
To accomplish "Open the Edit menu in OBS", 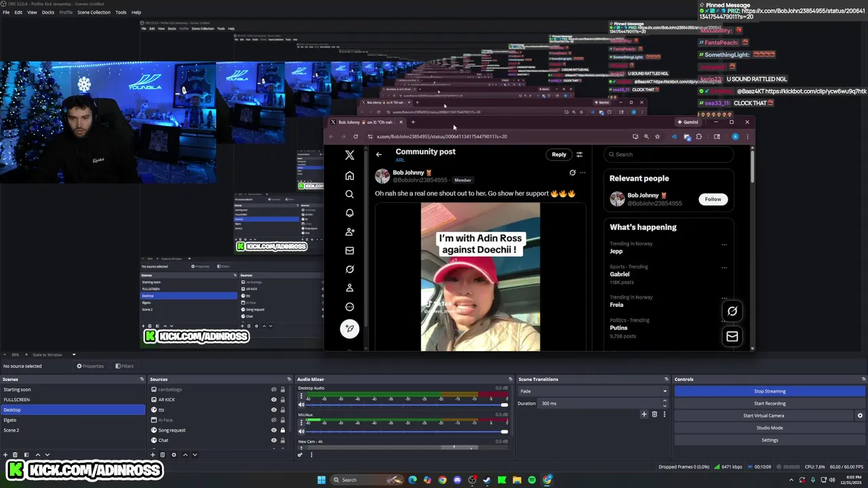I will pos(18,12).
